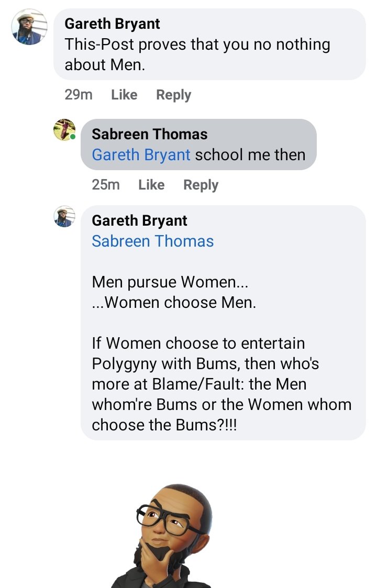
Task: Tap Sabreen Thomas's small profile avatar
Action: (x=64, y=129)
